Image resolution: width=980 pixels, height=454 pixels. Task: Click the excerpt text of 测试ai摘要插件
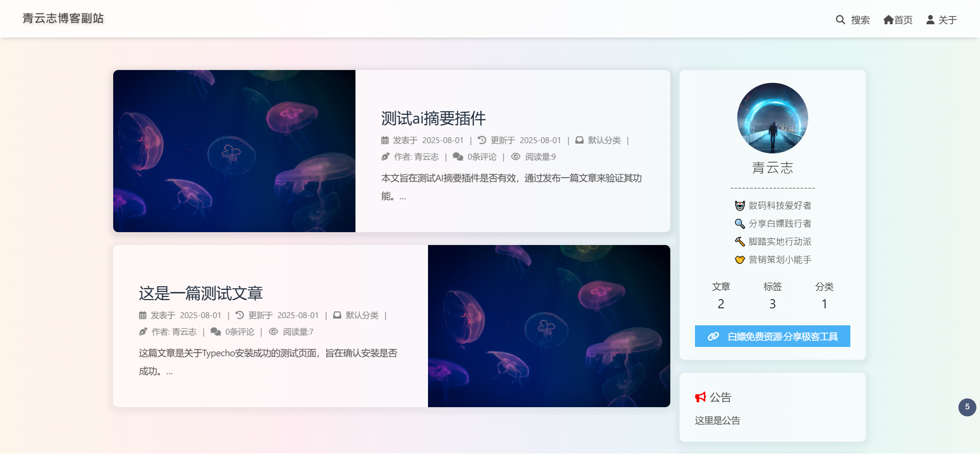511,187
